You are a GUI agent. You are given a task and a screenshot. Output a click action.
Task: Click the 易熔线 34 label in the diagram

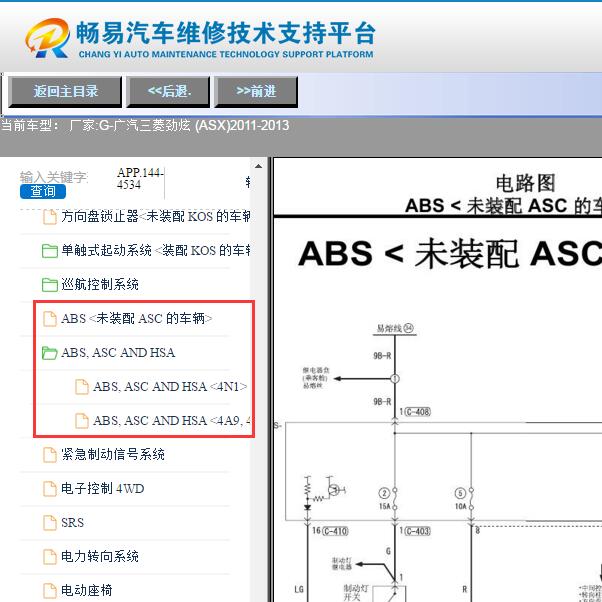[395, 328]
